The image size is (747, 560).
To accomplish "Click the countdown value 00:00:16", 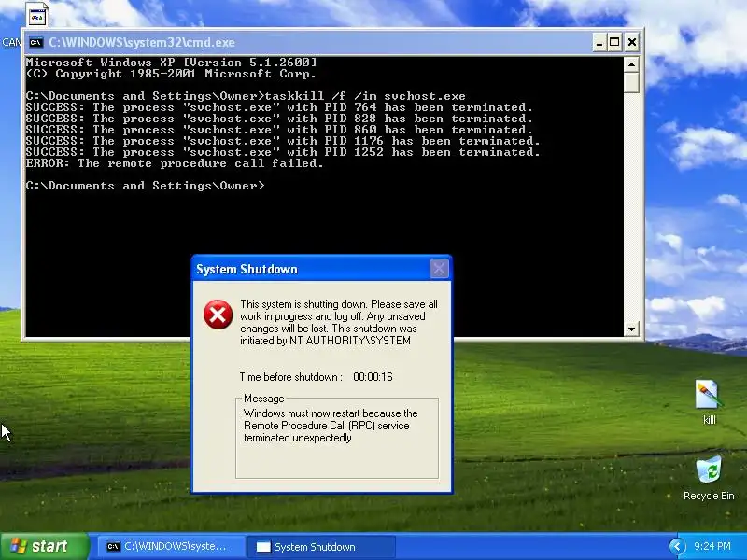I will (373, 377).
